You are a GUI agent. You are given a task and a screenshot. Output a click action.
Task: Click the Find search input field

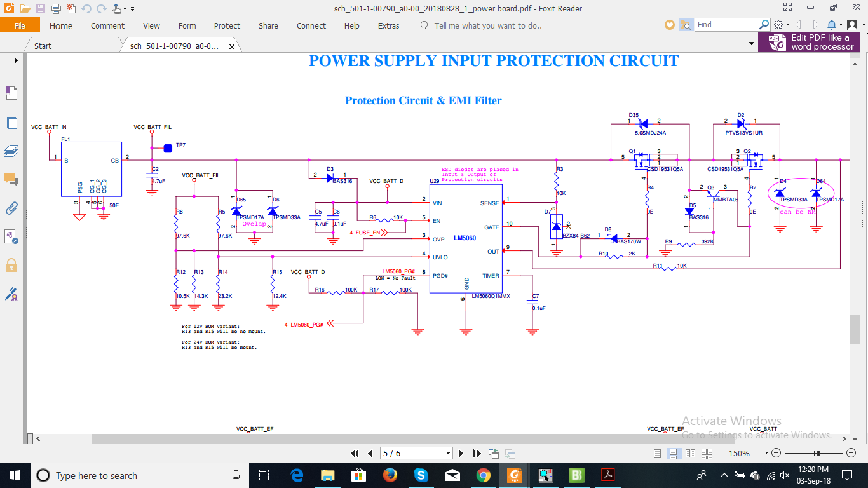(x=726, y=25)
